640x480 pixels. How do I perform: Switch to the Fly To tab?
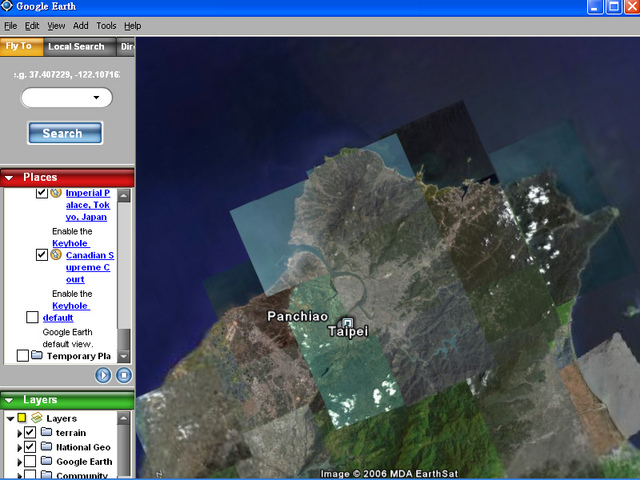(x=21, y=47)
